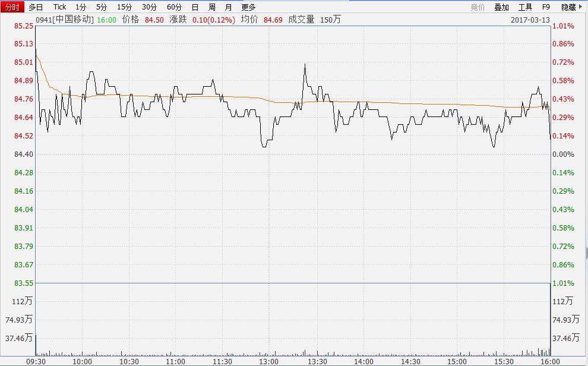Click the left 112万 volume label
Image resolution: width=588 pixels, height=366 pixels.
[23, 301]
